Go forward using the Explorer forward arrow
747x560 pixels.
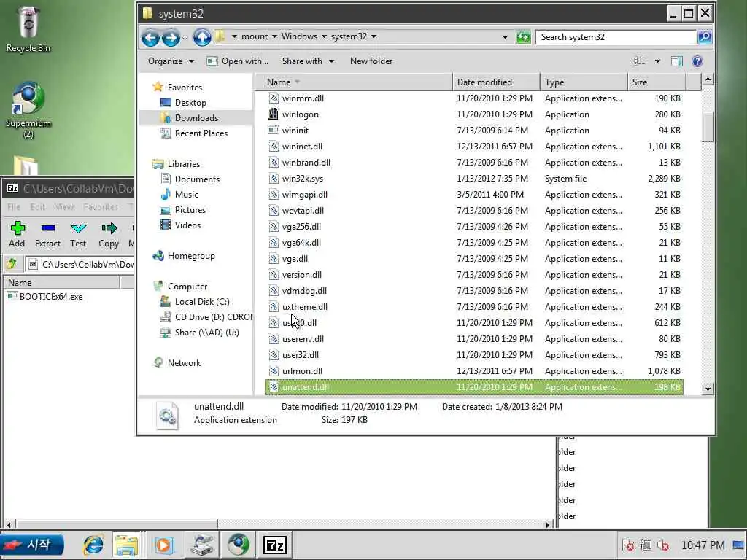click(171, 37)
